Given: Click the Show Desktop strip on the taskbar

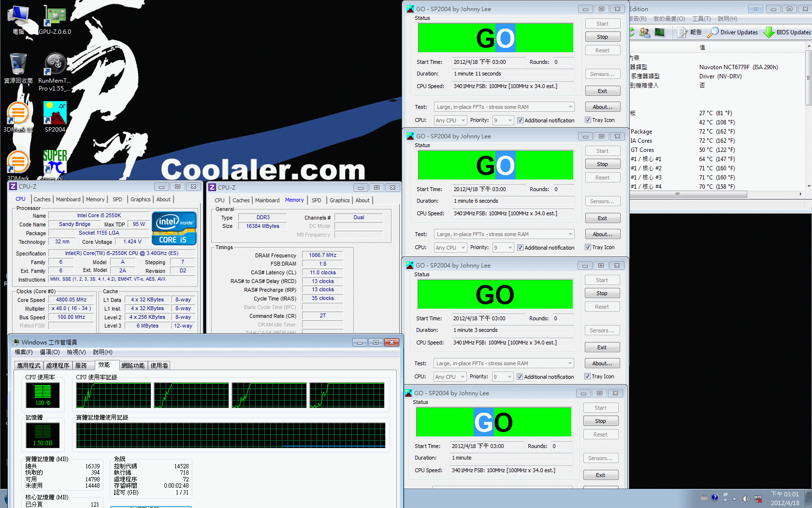Looking at the screenshot, I should 808,498.
